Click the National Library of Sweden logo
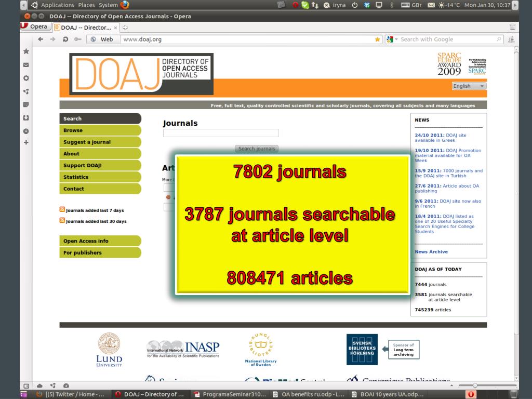532x399 pixels. pos(261,350)
